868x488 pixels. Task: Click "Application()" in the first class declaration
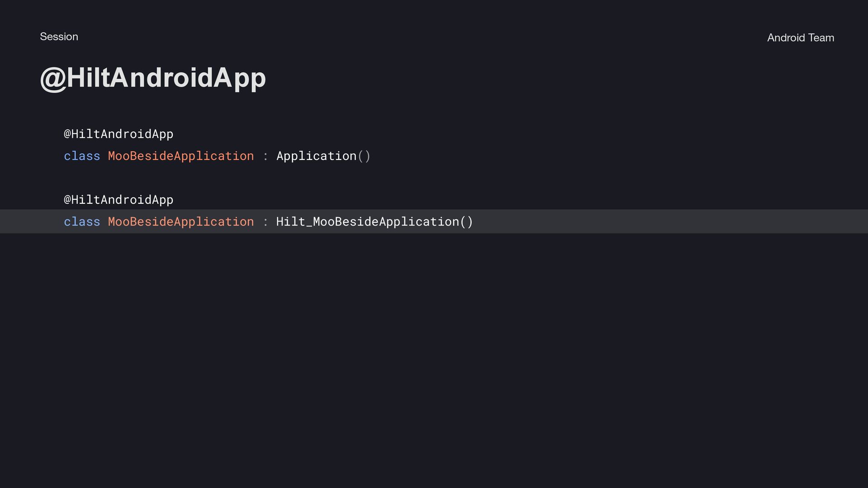[x=324, y=156]
